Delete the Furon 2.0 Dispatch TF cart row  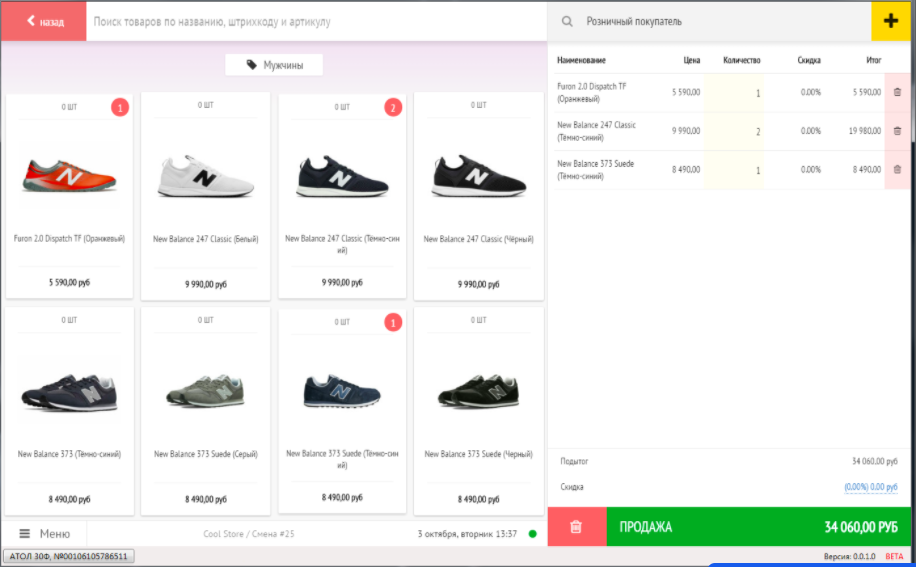click(x=897, y=92)
